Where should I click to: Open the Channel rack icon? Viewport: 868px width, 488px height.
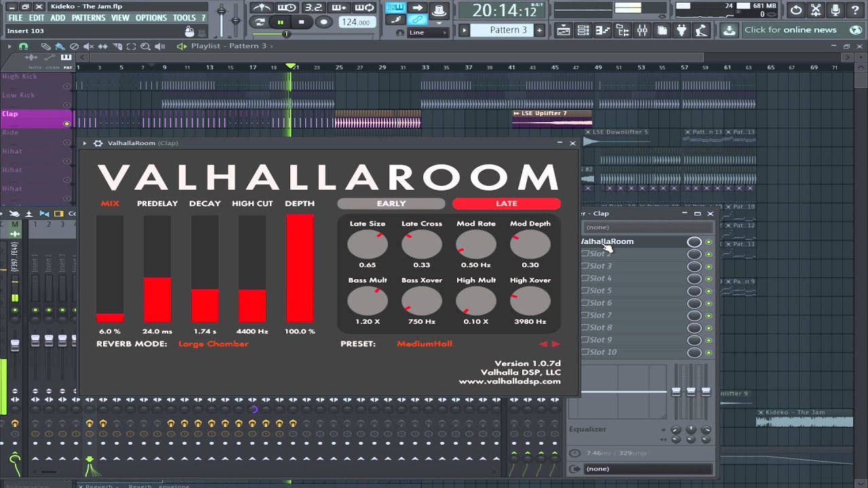[x=583, y=30]
